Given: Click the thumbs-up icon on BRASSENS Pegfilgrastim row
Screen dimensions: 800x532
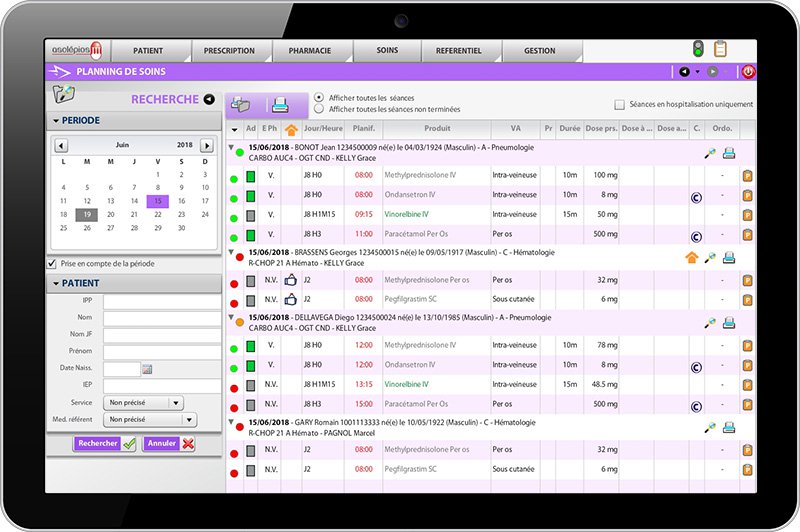Looking at the screenshot, I should click(290, 299).
